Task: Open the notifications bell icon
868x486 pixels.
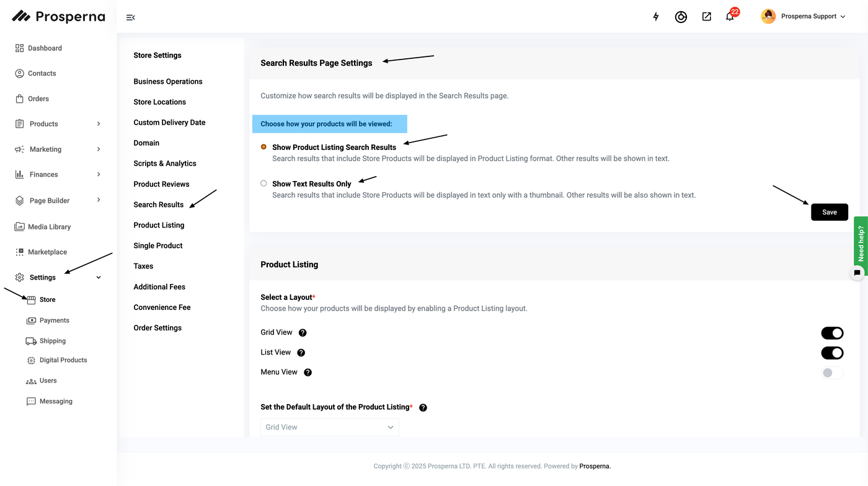Action: (730, 17)
